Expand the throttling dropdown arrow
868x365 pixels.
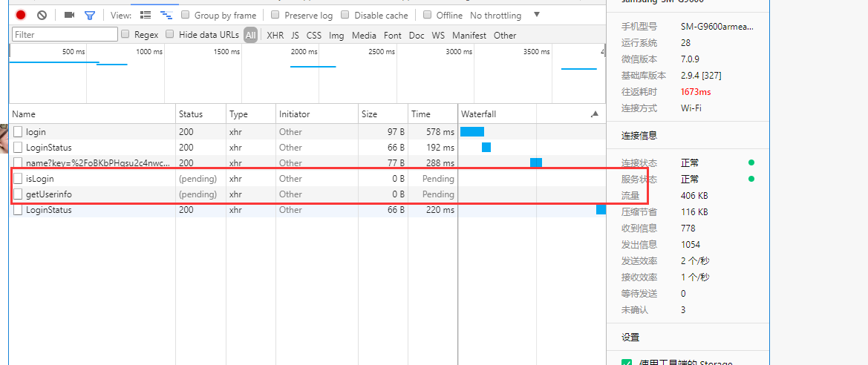(x=537, y=15)
